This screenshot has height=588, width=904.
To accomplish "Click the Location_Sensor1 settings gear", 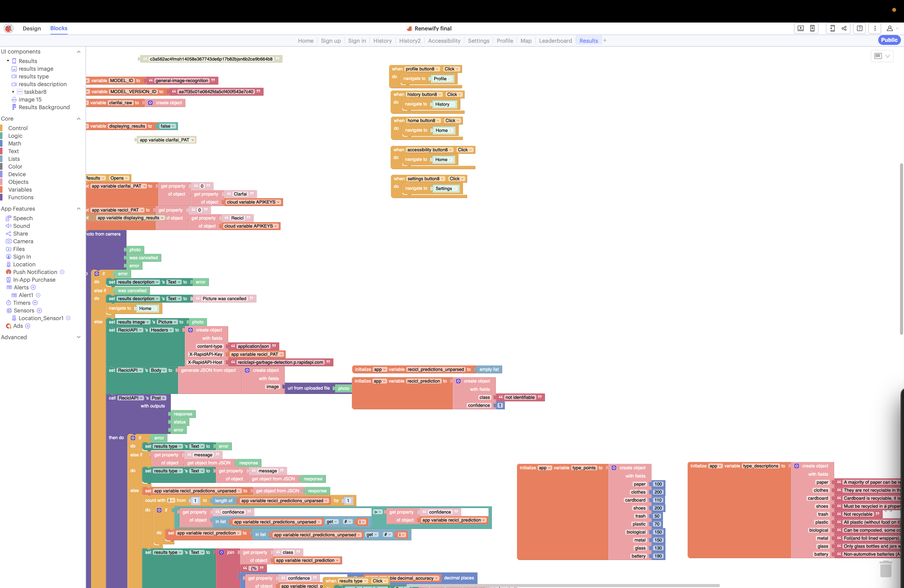I will tap(68, 318).
